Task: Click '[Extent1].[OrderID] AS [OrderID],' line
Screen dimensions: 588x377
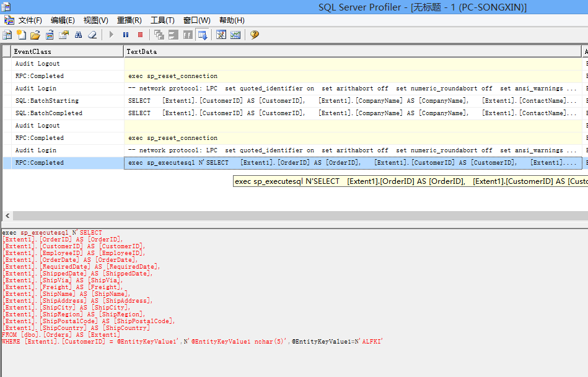Action: (x=63, y=240)
